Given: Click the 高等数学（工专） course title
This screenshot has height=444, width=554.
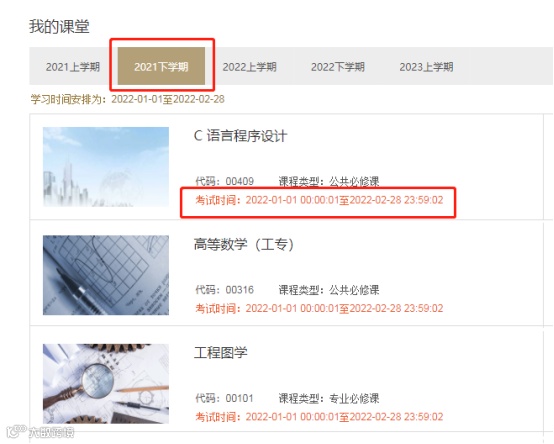Looking at the screenshot, I should click(244, 244).
